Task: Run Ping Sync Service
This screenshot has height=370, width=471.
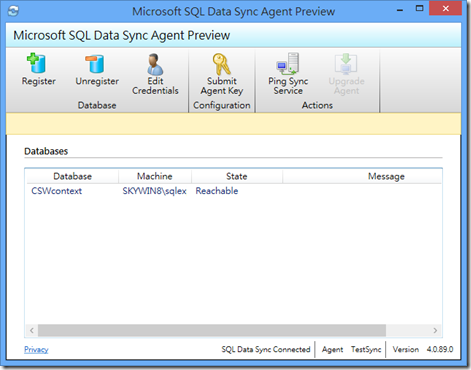Action: tap(288, 74)
